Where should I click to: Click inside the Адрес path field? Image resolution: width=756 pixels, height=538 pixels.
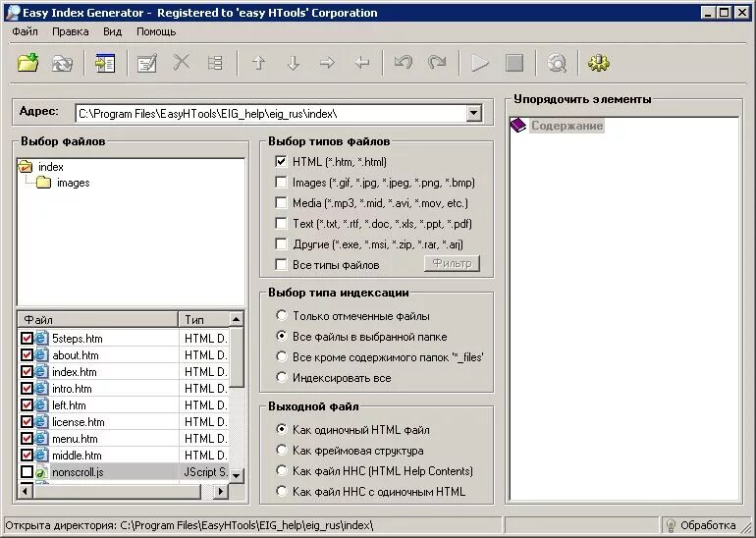(x=271, y=114)
